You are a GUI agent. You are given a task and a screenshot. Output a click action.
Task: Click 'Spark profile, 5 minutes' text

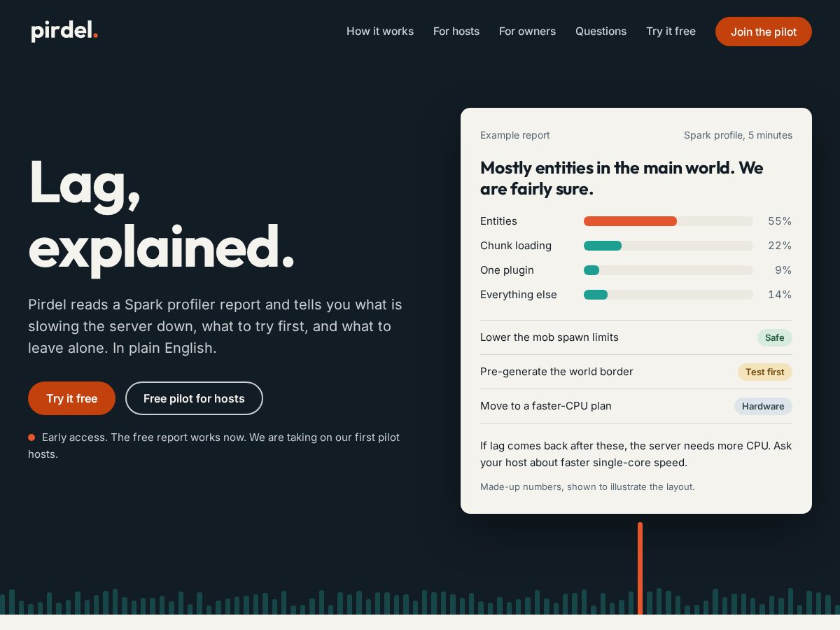pyautogui.click(x=738, y=135)
